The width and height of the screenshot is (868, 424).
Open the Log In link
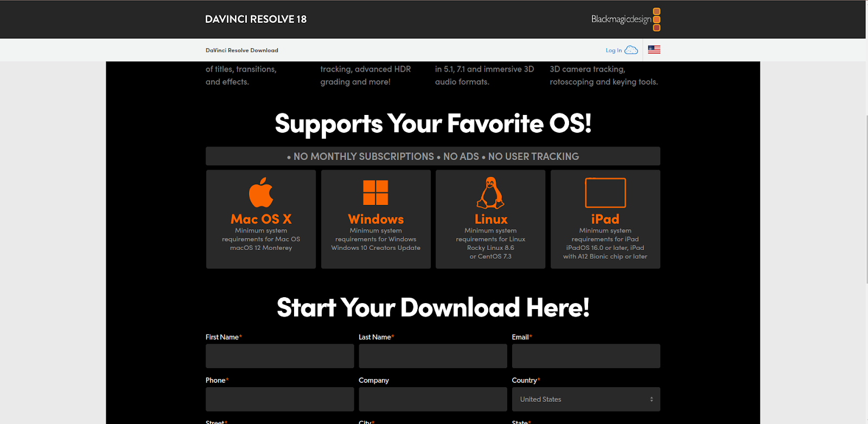click(x=614, y=50)
